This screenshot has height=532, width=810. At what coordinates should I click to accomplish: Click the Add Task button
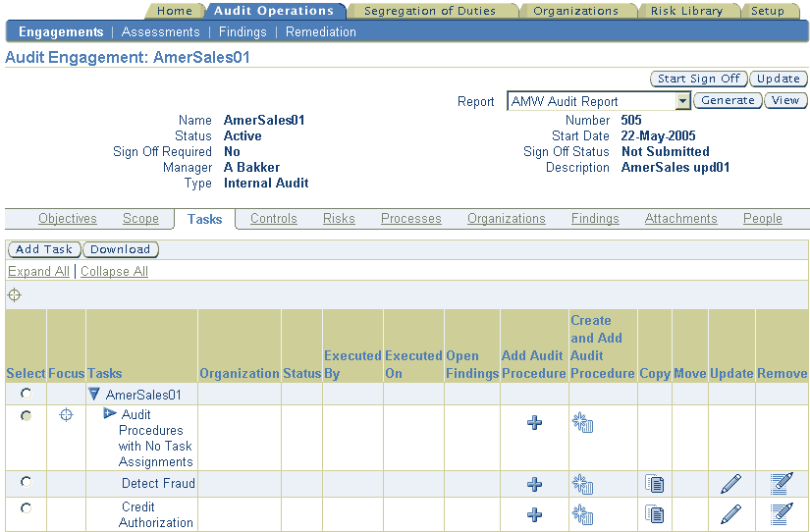click(x=44, y=249)
